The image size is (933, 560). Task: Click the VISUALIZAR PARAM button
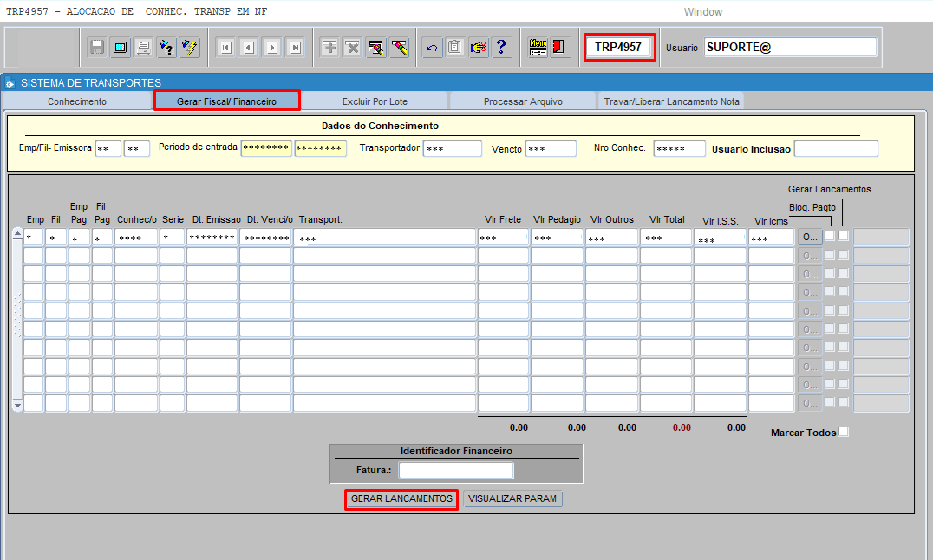pos(512,499)
